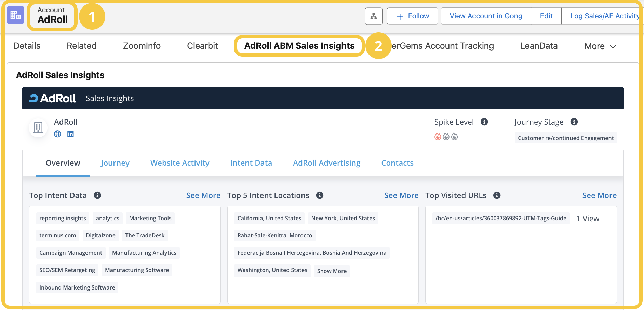
Task: Follow this account
Action: pyautogui.click(x=412, y=16)
